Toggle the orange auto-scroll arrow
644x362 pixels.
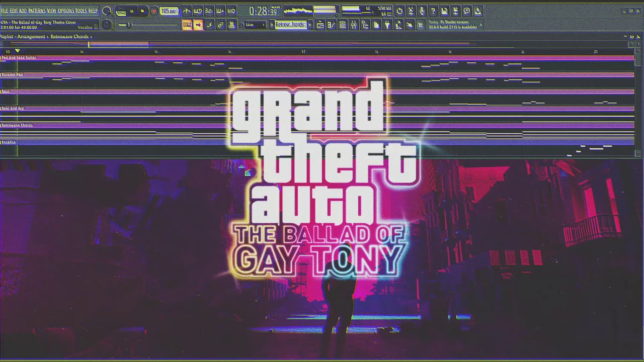click(198, 25)
